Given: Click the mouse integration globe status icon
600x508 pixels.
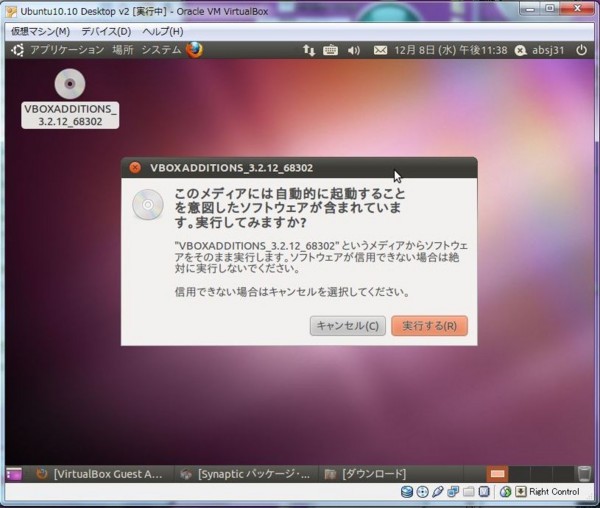Looking at the screenshot, I should 505,492.
